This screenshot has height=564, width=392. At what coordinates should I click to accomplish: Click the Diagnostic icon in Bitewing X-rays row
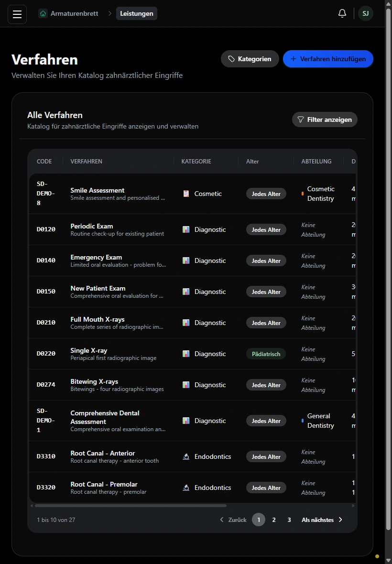point(186,385)
